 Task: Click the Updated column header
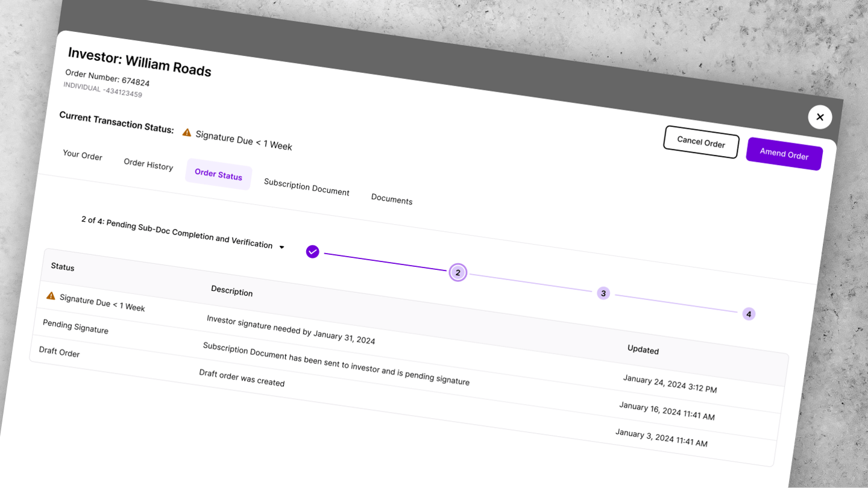tap(643, 349)
